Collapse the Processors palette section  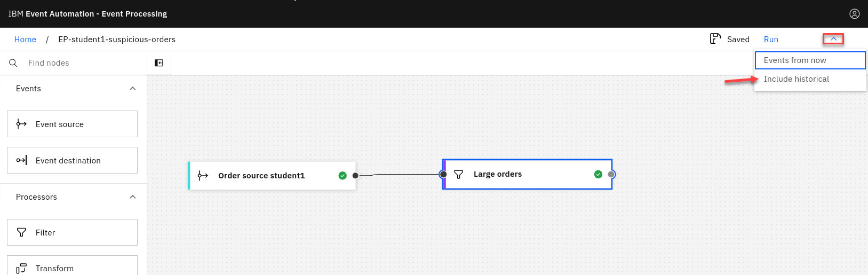coord(133,197)
